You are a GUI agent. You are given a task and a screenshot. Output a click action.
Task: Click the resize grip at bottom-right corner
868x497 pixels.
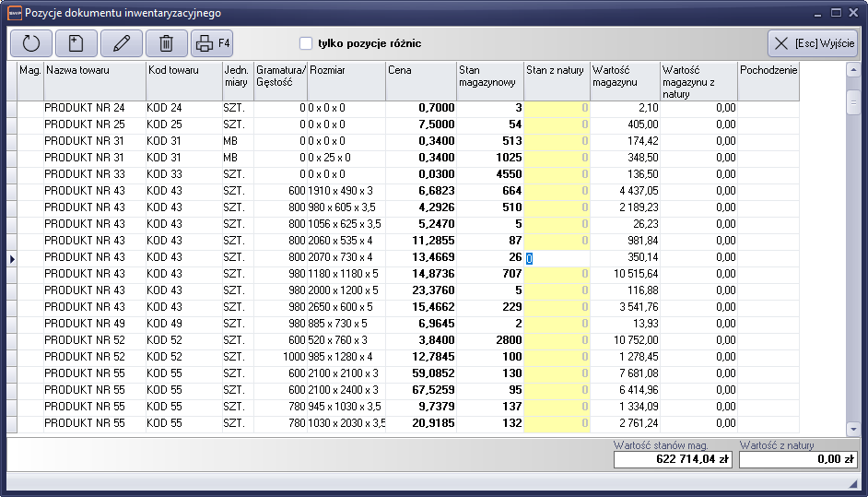click(x=852, y=483)
